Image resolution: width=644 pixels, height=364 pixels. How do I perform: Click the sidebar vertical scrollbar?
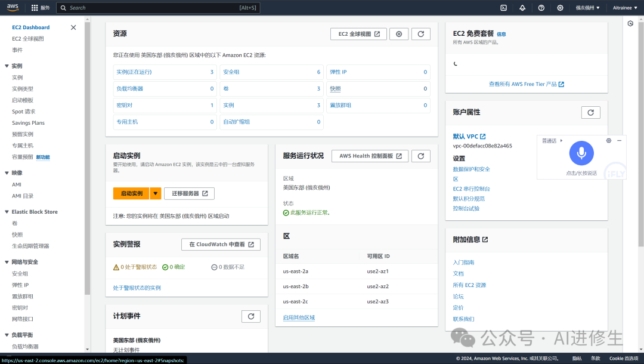coord(87,158)
